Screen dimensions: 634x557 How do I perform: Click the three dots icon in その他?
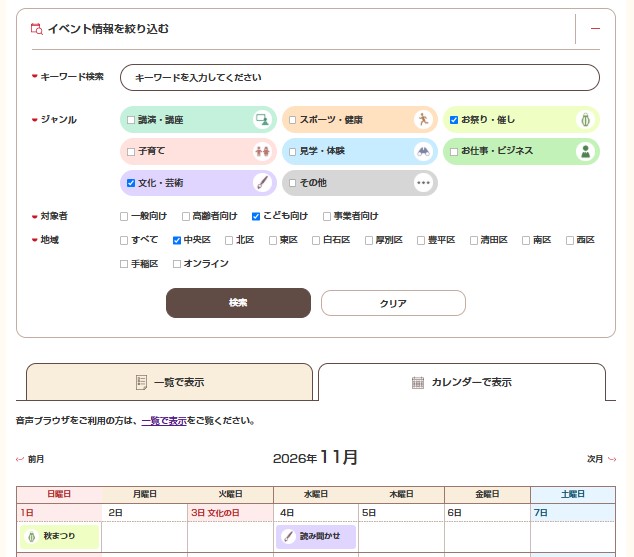coord(423,183)
